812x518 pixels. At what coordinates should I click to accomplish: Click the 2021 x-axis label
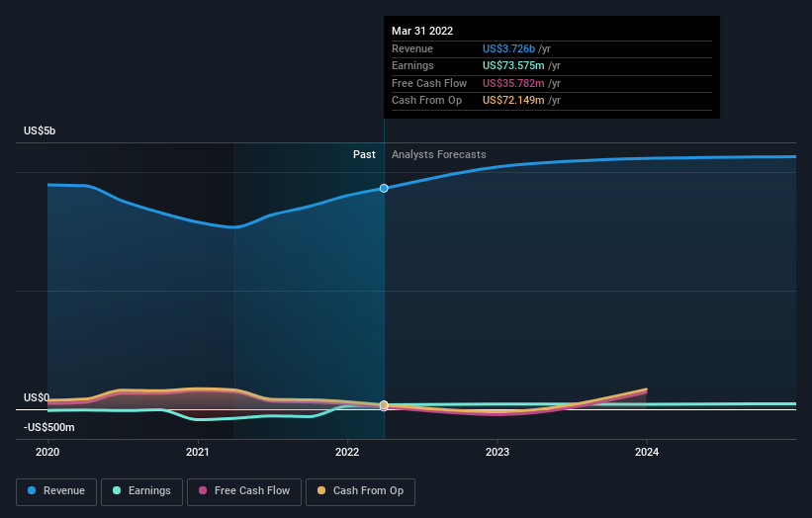[197, 453]
